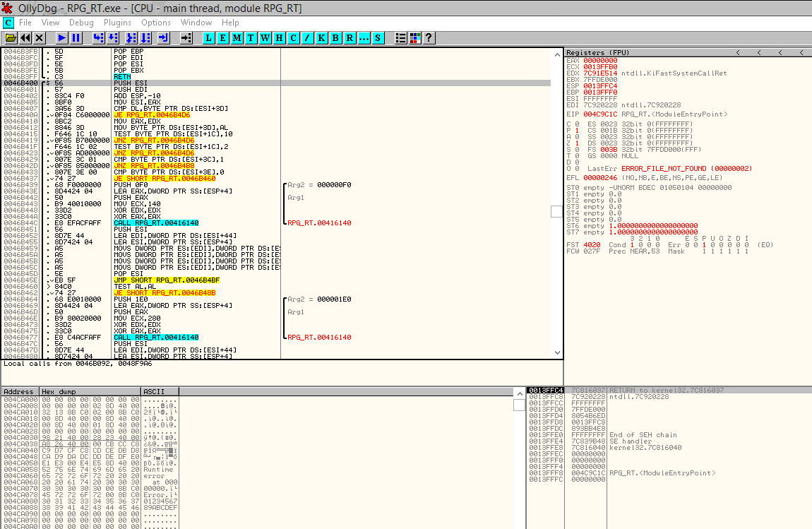The height and width of the screenshot is (529, 812).
Task: Open Run trace with ellipsis button
Action: [364, 38]
